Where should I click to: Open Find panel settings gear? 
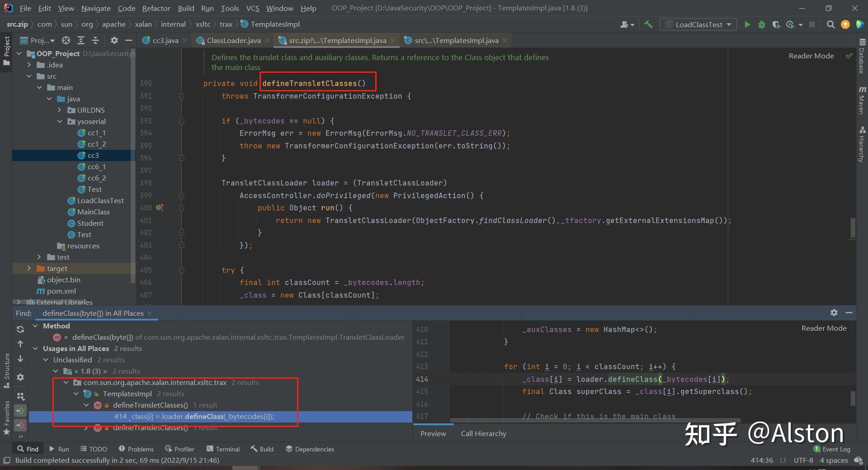(x=20, y=377)
